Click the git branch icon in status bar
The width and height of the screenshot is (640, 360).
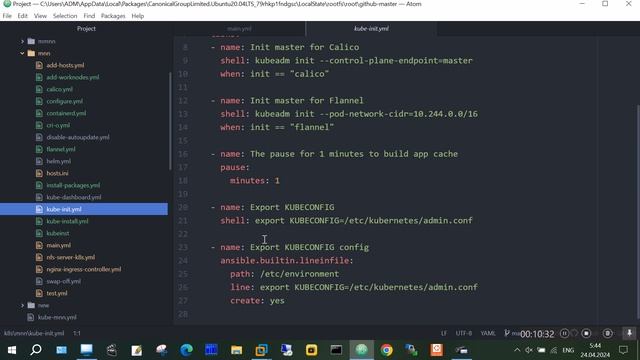click(507, 333)
